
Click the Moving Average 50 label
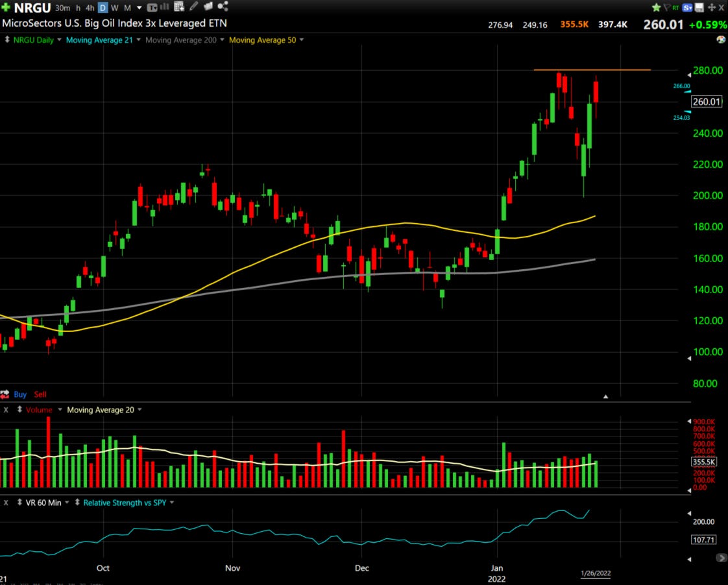tap(262, 40)
